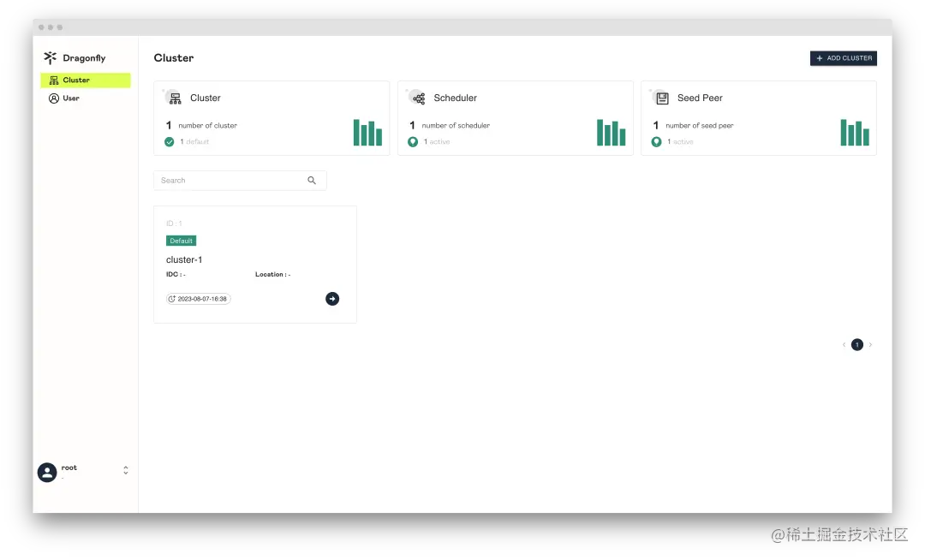The width and height of the screenshot is (925, 560).
Task: Click the Default tag on cluster-1
Action: 181,241
